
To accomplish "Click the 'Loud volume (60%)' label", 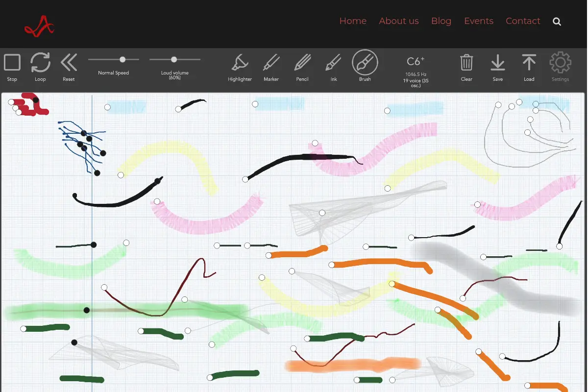I will 174,75.
